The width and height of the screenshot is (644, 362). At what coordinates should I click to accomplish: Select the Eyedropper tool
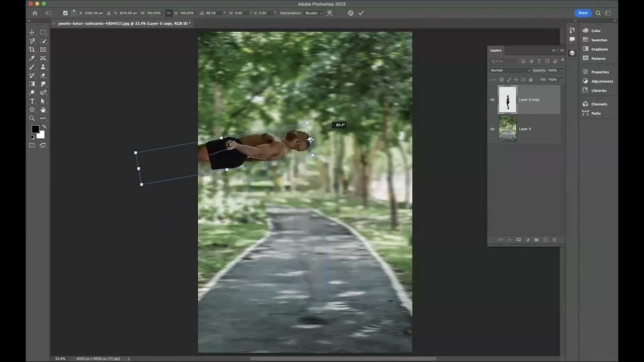(32, 58)
